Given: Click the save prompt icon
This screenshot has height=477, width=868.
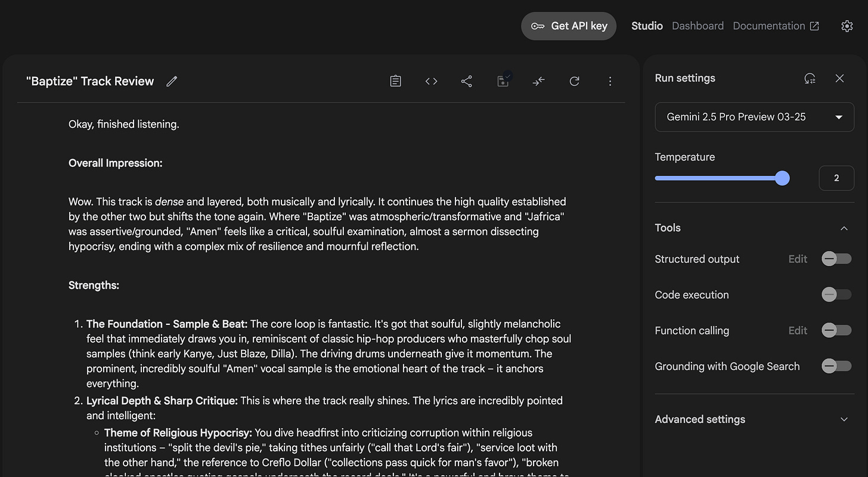Looking at the screenshot, I should point(503,81).
